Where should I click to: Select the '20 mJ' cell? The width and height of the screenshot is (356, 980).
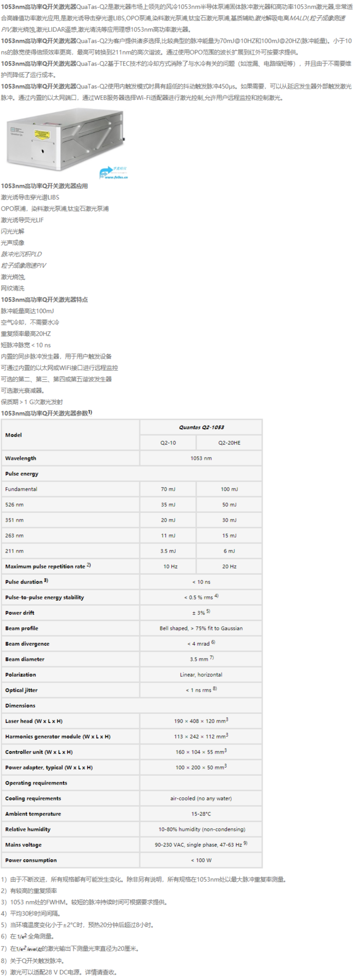coord(168,520)
